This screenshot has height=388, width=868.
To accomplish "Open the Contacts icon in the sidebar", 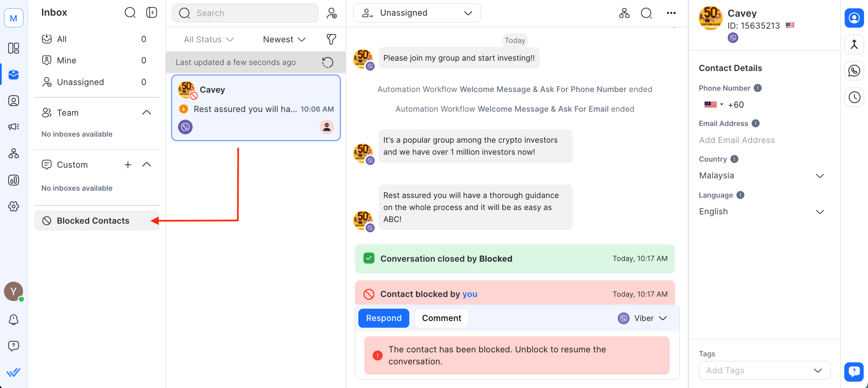I will 14,101.
